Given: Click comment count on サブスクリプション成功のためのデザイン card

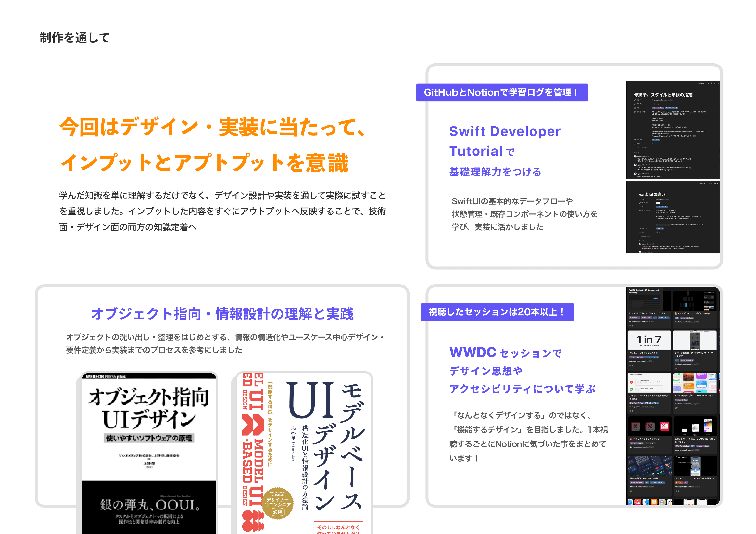Looking at the screenshot, I should [x=677, y=491].
